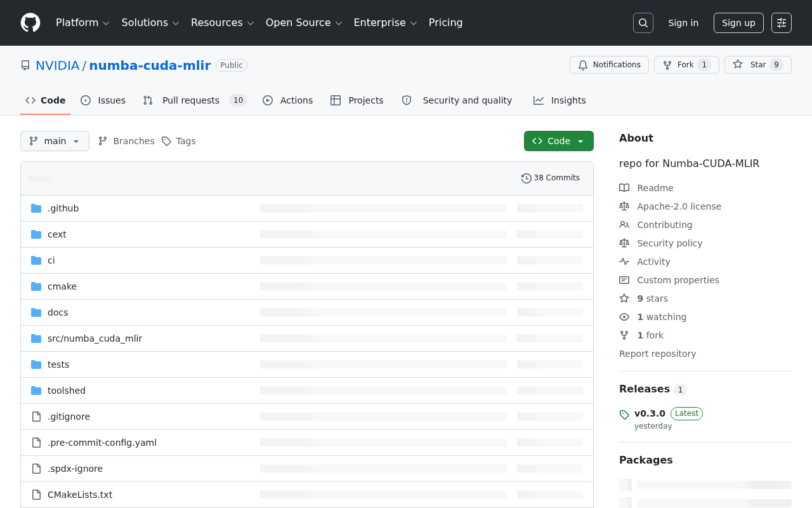
Task: Open the .pre-commit-config.yaml file name
Action: [x=102, y=443]
